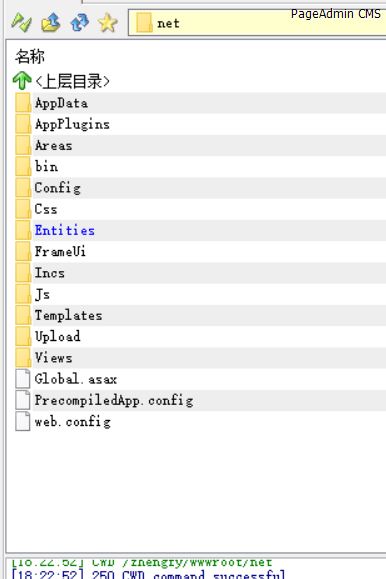This screenshot has width=386, height=579.
Task: Refresh the directory listing with blue arrows icon
Action: pos(79,23)
